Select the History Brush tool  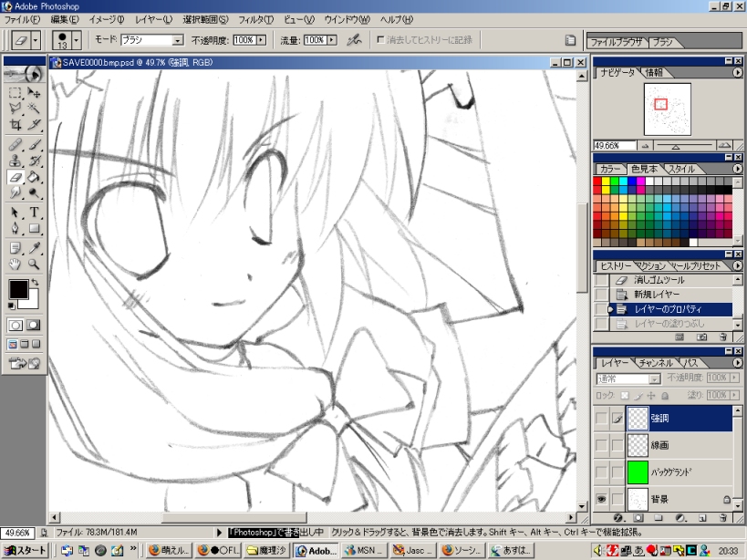(x=34, y=161)
